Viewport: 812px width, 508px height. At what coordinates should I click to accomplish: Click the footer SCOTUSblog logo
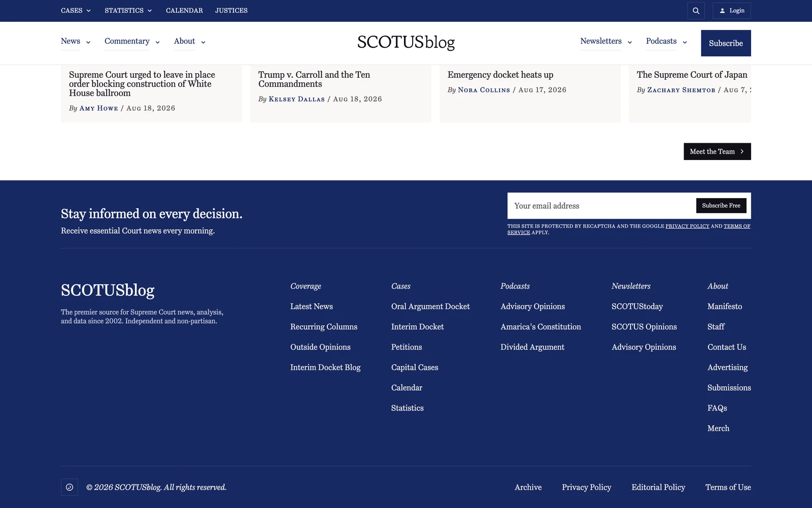pyautogui.click(x=108, y=290)
